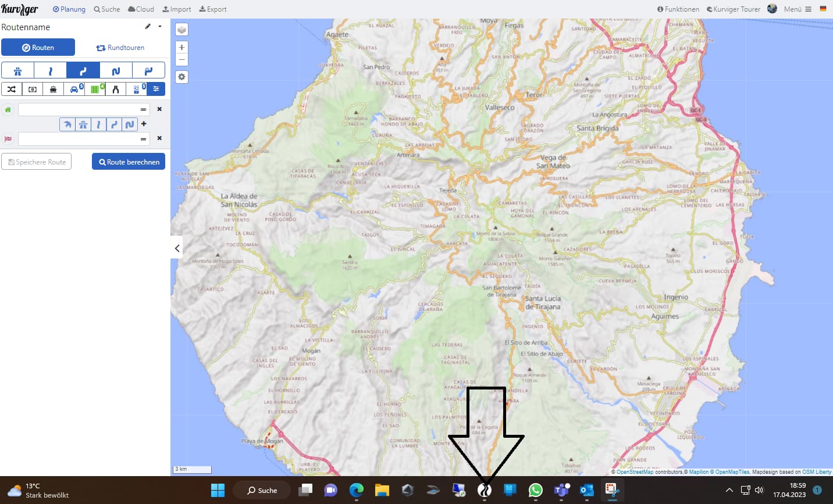Screen dimensions: 833x504
Task: Open the Kurviger app in taskbar
Action: pyautogui.click(x=485, y=490)
